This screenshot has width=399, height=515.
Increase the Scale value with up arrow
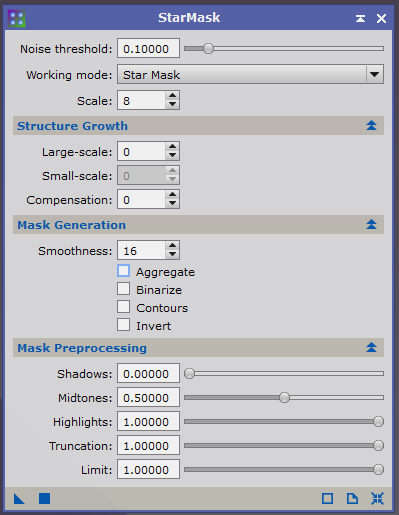pos(172,96)
